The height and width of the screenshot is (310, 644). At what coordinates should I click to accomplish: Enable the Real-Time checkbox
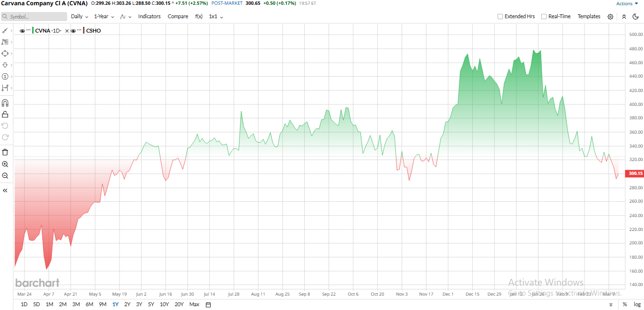[x=544, y=16]
